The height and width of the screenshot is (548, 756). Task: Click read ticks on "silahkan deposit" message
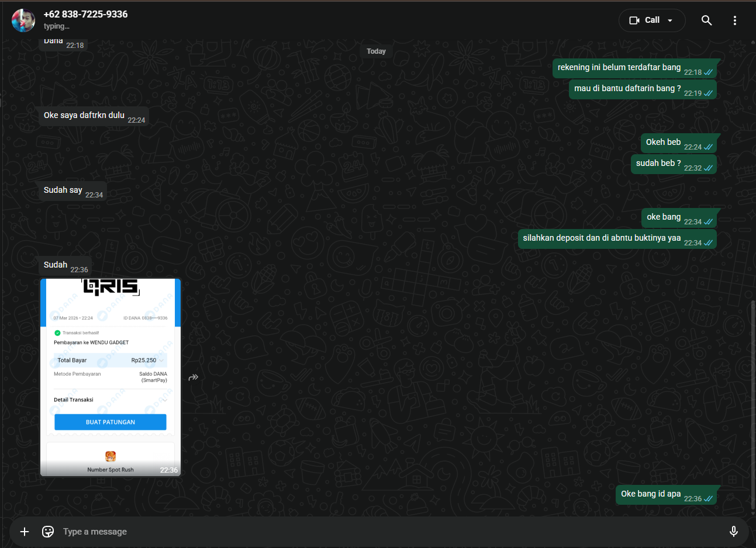click(x=708, y=243)
